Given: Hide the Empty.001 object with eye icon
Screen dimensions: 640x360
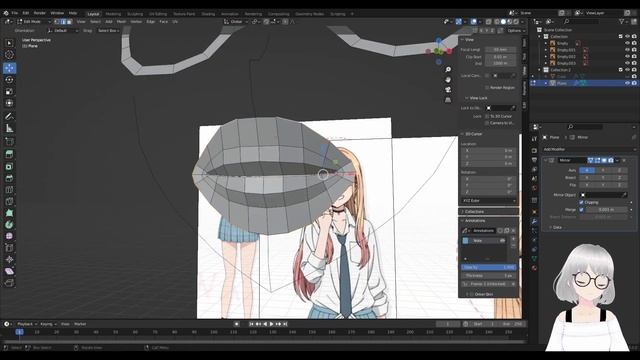Looking at the screenshot, I should 627,50.
